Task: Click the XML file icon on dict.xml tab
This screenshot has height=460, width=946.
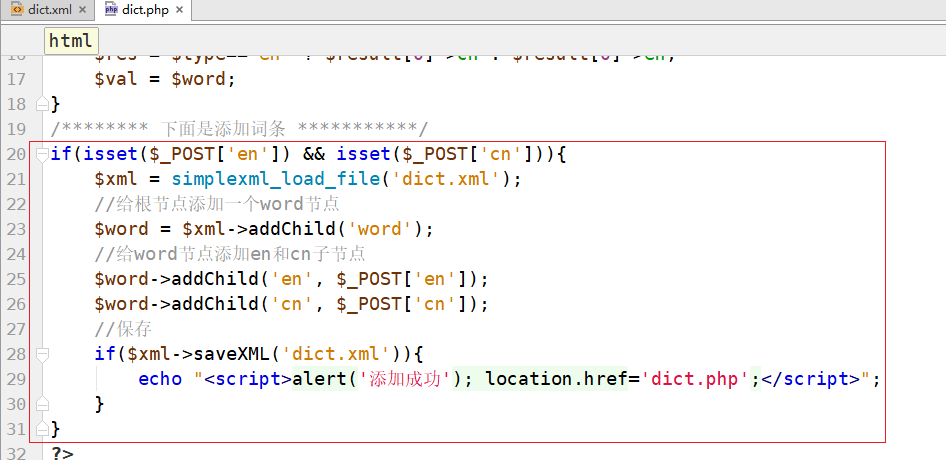Action: (17, 10)
